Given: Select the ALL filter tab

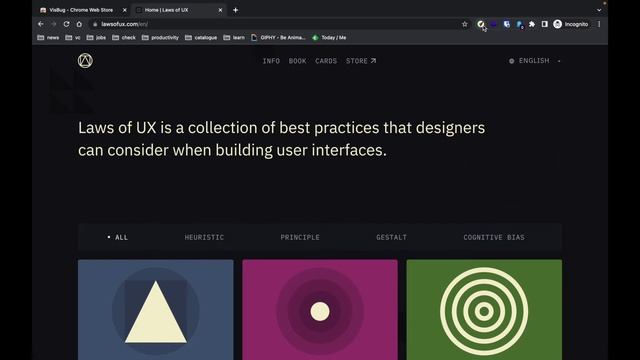Looking at the screenshot, I should click(x=118, y=237).
